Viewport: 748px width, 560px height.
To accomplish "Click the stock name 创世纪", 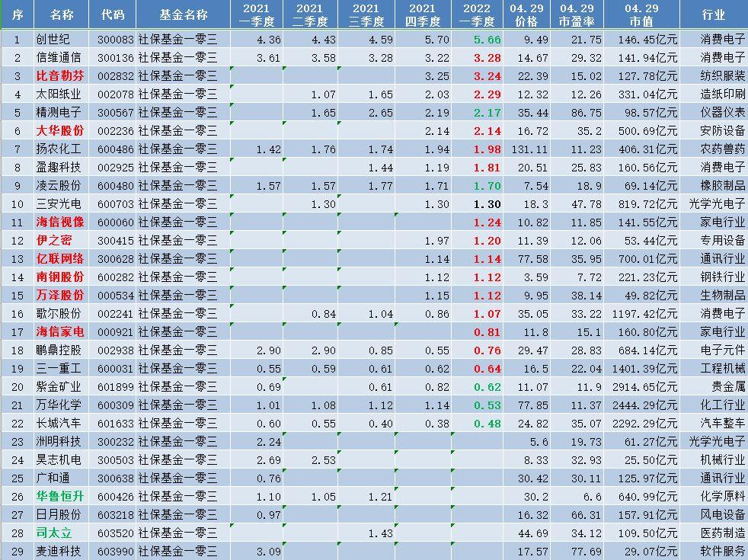I will [53, 39].
